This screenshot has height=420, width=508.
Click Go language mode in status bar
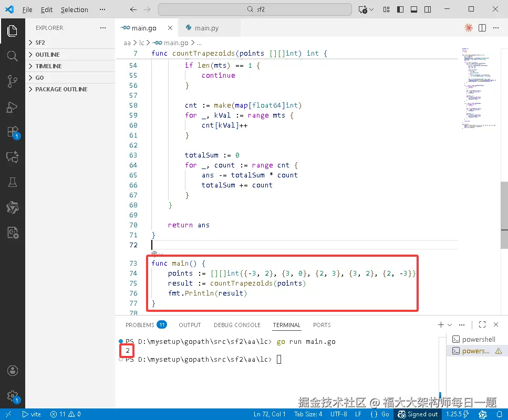385,414
